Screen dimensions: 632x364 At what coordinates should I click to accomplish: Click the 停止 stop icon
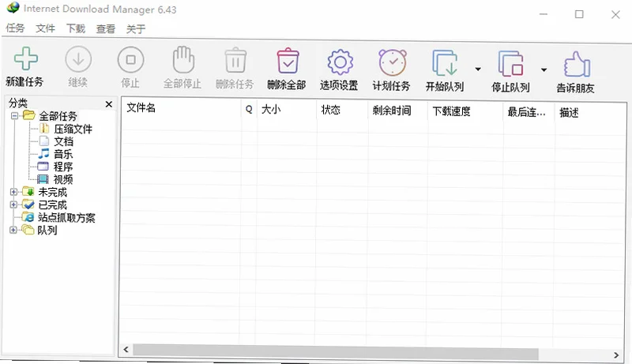(130, 60)
